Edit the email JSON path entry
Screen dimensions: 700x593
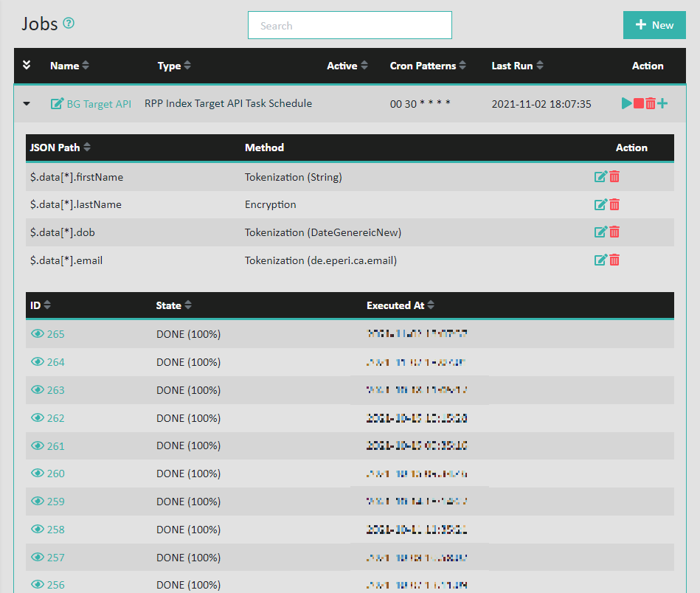coord(601,260)
